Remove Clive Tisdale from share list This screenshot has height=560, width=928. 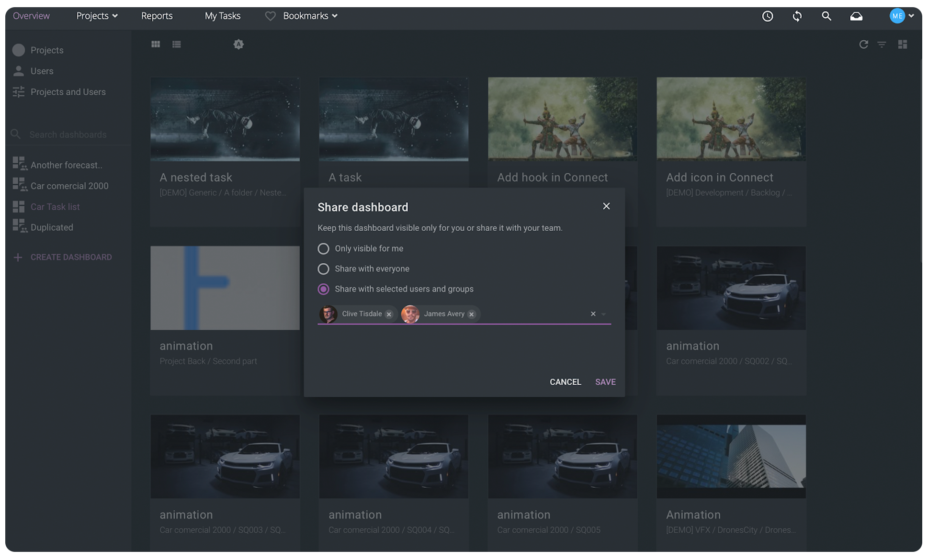pos(389,314)
